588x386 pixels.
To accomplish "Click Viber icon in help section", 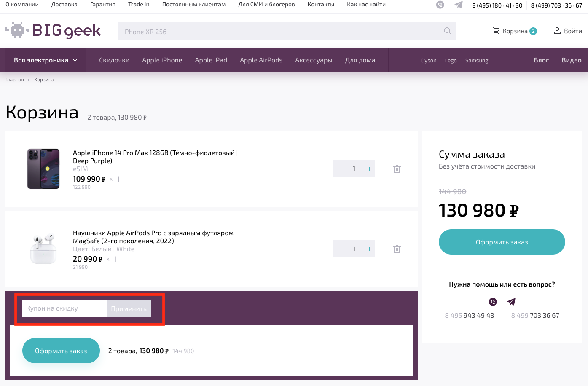I will [x=493, y=302].
